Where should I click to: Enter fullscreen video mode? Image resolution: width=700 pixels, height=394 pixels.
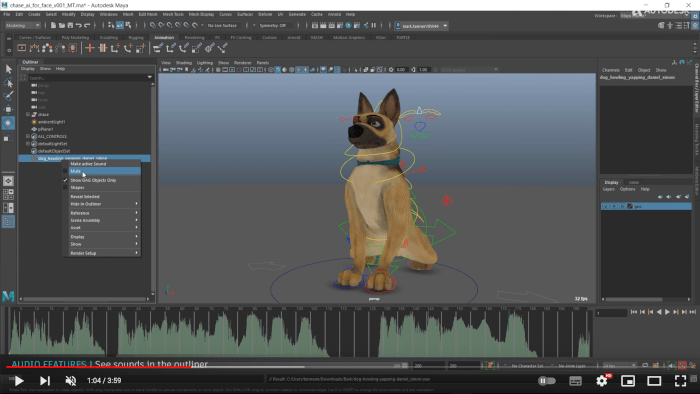point(680,381)
